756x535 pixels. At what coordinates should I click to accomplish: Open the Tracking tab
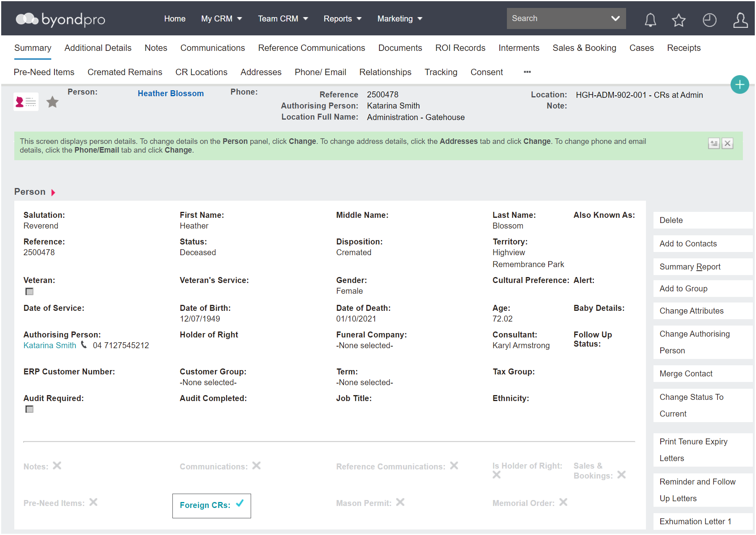[441, 72]
